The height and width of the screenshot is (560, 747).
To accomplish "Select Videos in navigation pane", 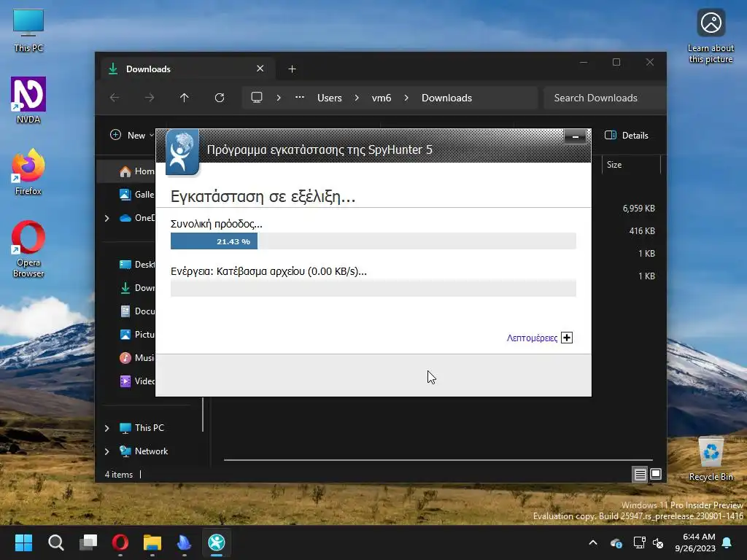I will pyautogui.click(x=136, y=381).
